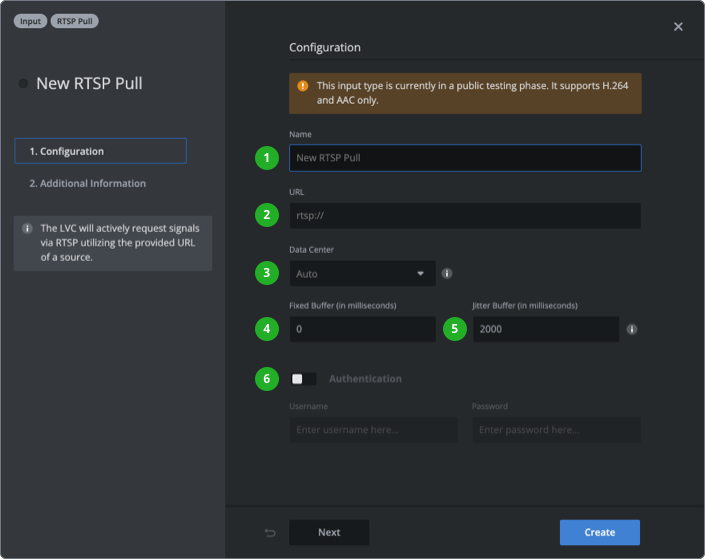Click the Data Center dropdown arrow
The image size is (705, 559).
418,273
